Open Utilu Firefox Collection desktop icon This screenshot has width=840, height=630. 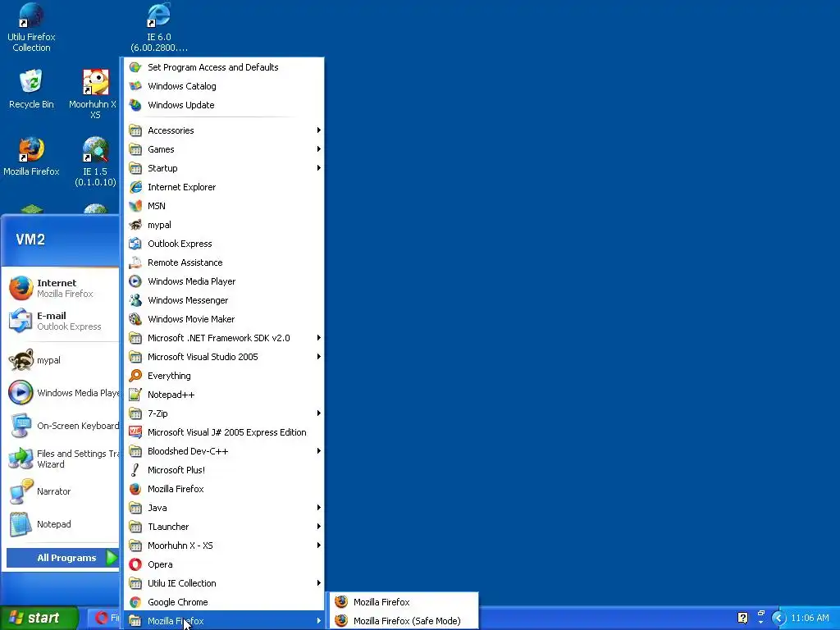[x=31, y=27]
